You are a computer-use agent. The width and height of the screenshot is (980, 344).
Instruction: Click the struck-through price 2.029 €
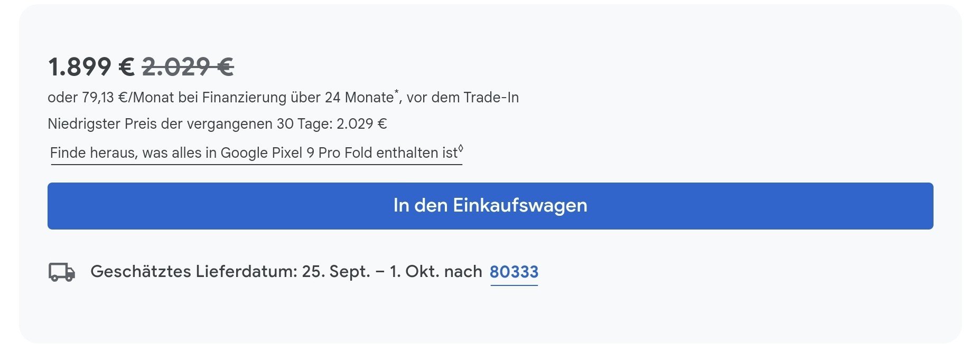click(188, 67)
